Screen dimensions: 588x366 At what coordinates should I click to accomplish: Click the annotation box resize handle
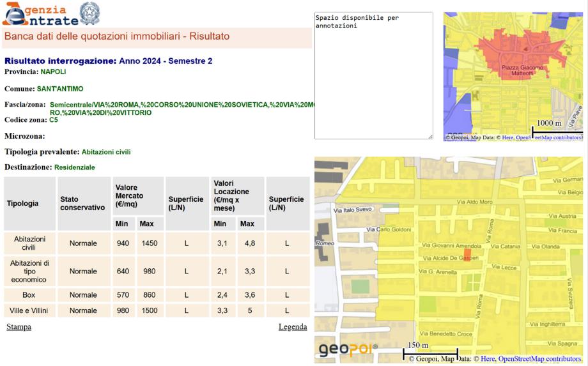coord(430,136)
